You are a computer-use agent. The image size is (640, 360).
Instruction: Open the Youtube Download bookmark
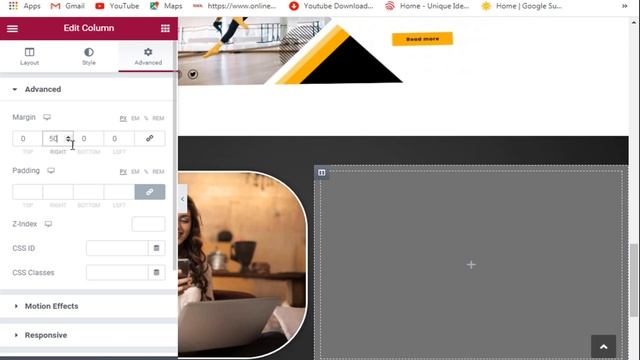pyautogui.click(x=331, y=6)
